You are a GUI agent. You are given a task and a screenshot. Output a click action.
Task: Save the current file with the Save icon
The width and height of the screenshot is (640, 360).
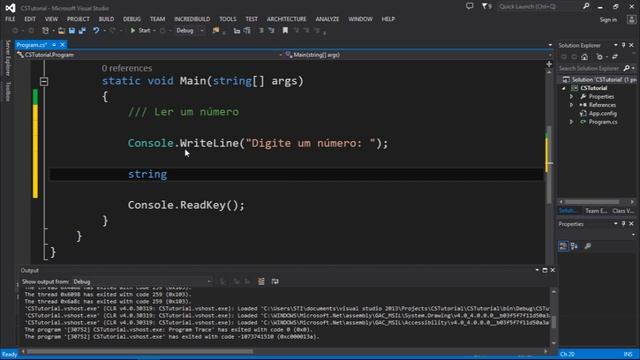(72, 31)
